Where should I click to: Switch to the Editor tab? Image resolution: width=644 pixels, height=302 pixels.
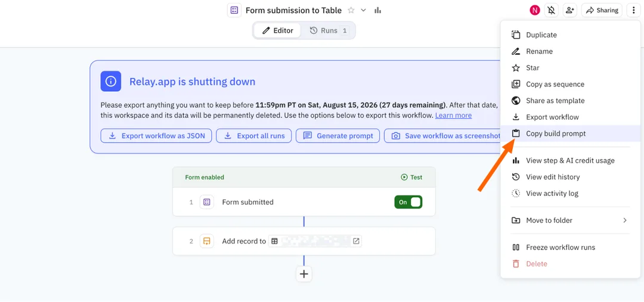point(278,30)
